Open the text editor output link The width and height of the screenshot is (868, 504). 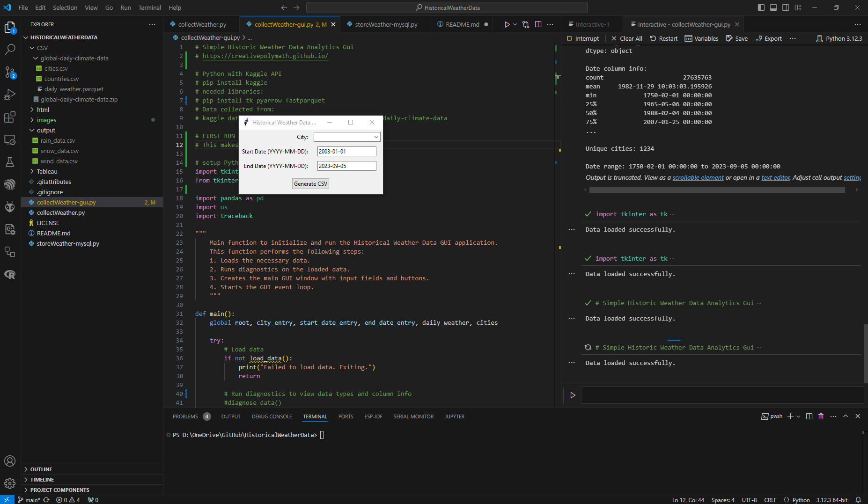(x=776, y=177)
